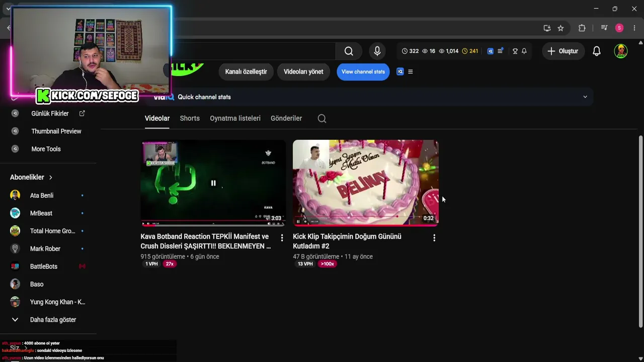This screenshot has height=362, width=644.
Task: Open options menu for Kava Botband Reaction video
Action: [x=282, y=238]
